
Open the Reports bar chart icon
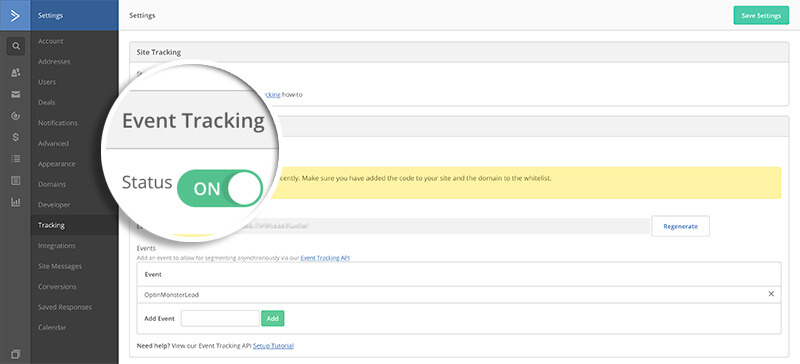(16, 202)
